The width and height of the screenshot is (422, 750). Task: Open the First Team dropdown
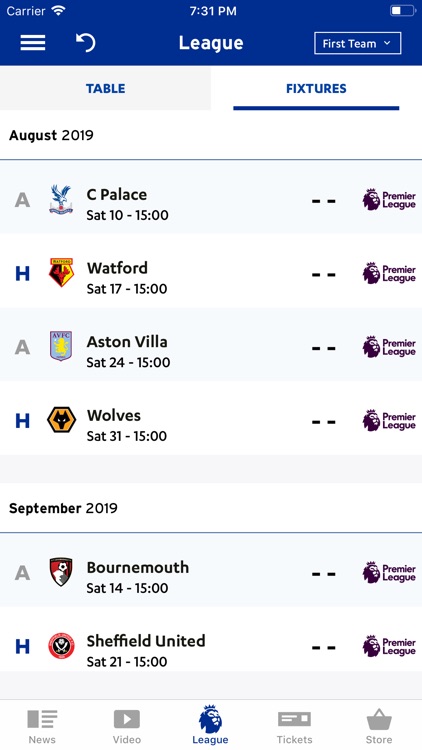(x=357, y=44)
